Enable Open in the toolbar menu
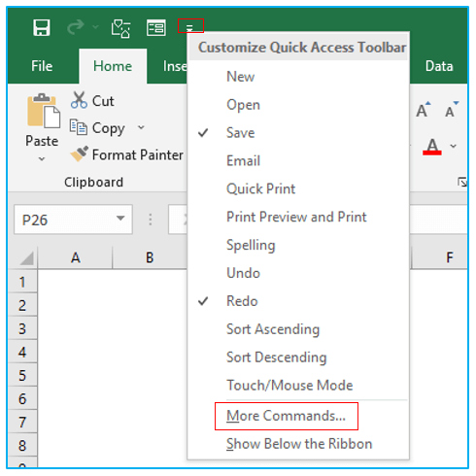This screenshot has height=476, width=476. tap(298, 105)
